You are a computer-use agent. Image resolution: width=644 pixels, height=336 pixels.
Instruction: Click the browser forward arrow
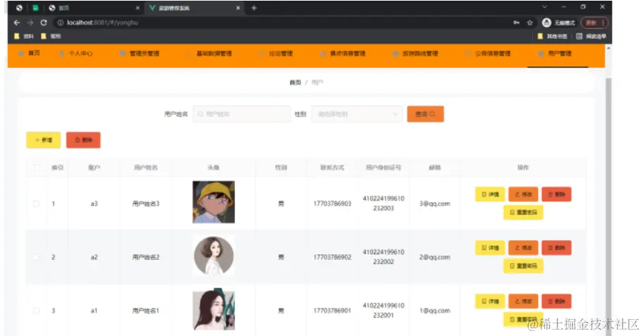(30, 23)
